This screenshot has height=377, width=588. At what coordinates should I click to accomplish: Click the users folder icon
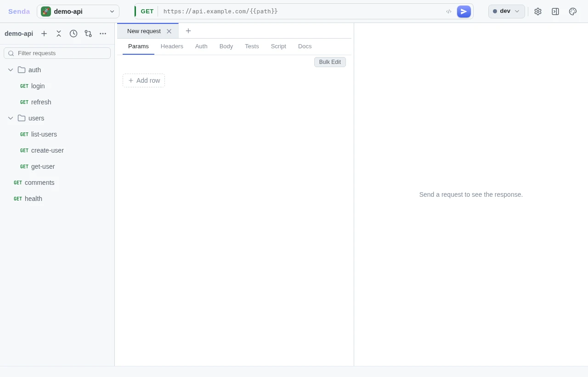point(22,118)
